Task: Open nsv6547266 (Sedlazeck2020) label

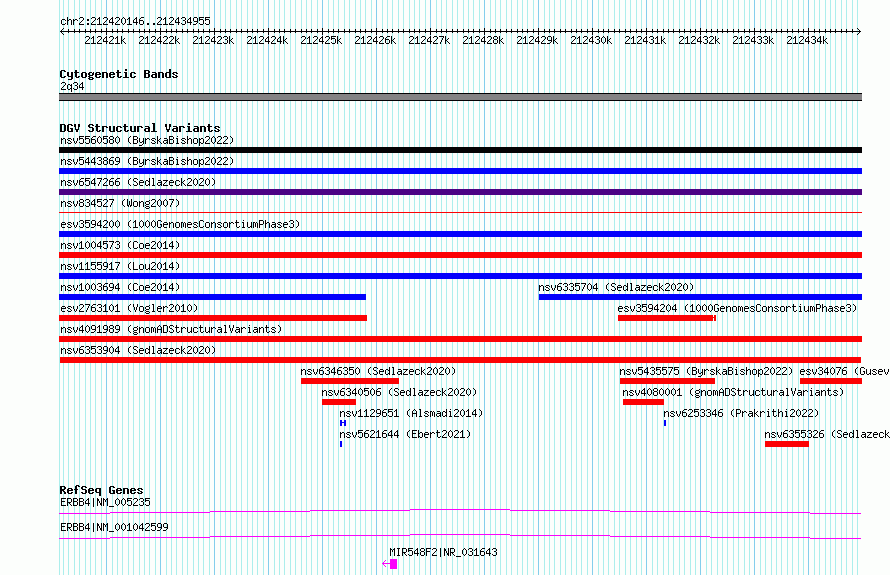Action: click(138, 182)
